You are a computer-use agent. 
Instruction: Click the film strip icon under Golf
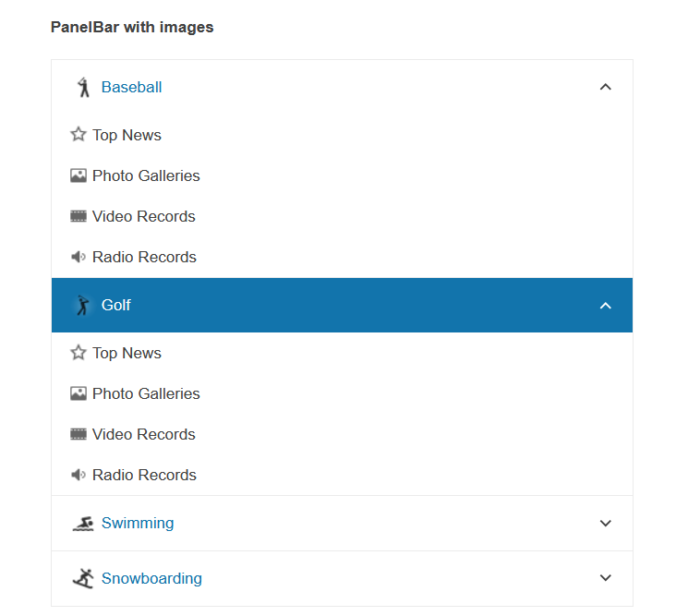click(78, 434)
